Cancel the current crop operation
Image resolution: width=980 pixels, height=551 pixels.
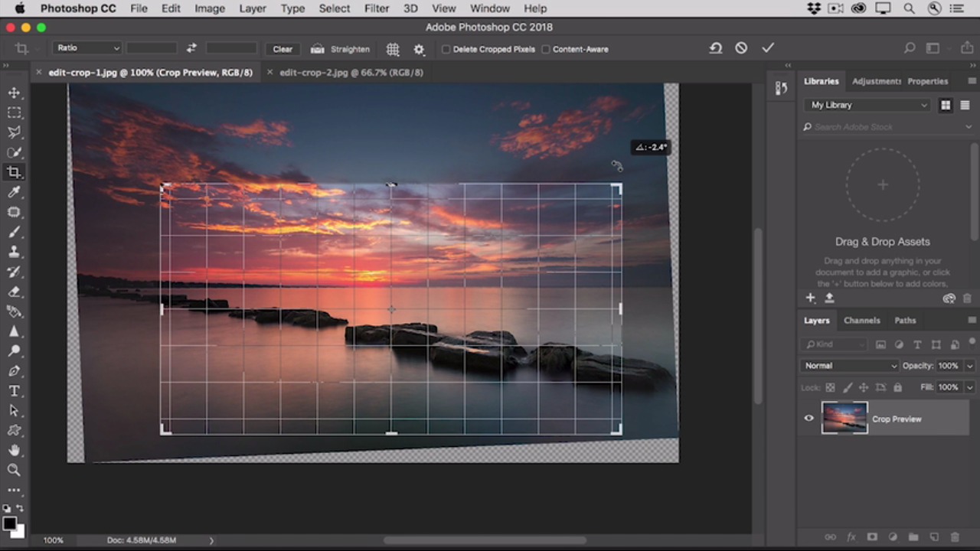click(x=741, y=48)
